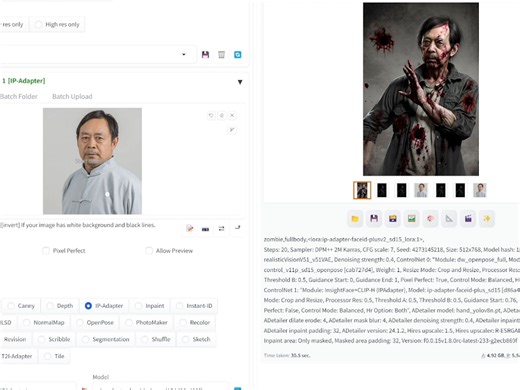Click the ControlNet Unit 1 [IP-Adapter] header
Screen dimensions: 520x390
[23, 81]
